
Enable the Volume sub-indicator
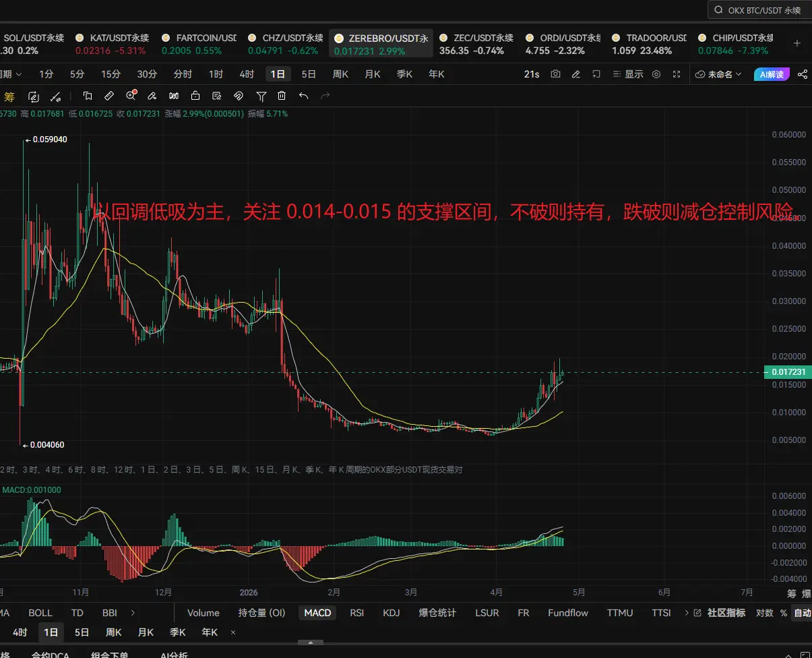pyautogui.click(x=204, y=613)
